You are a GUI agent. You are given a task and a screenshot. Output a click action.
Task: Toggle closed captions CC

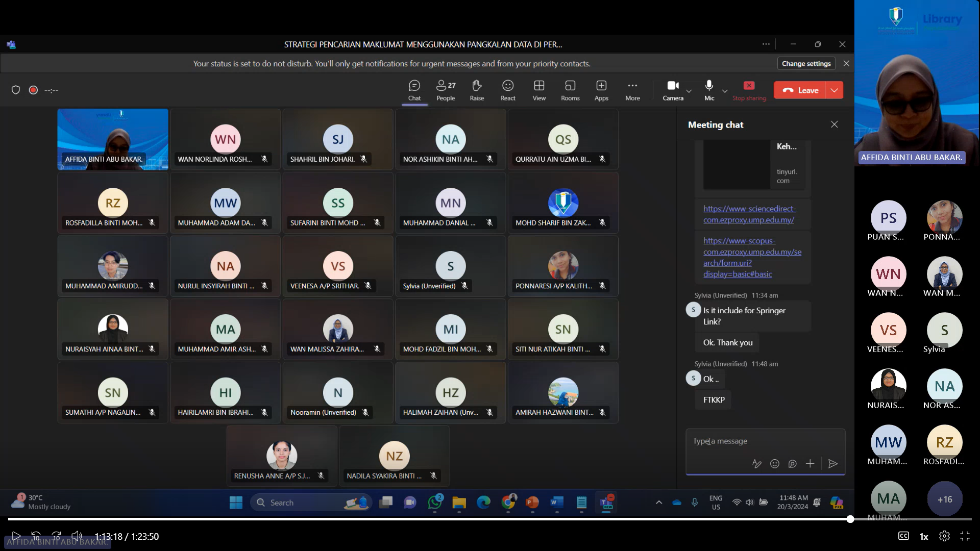903,536
